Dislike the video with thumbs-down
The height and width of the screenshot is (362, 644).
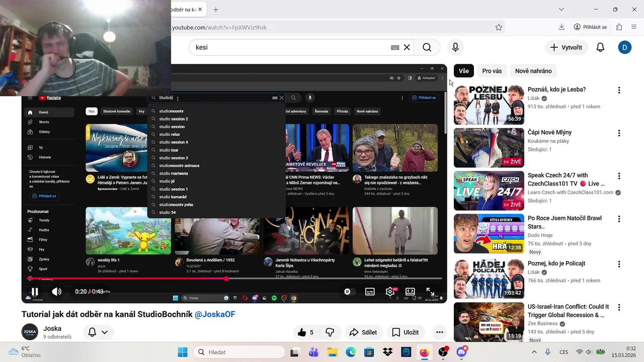[330, 332]
